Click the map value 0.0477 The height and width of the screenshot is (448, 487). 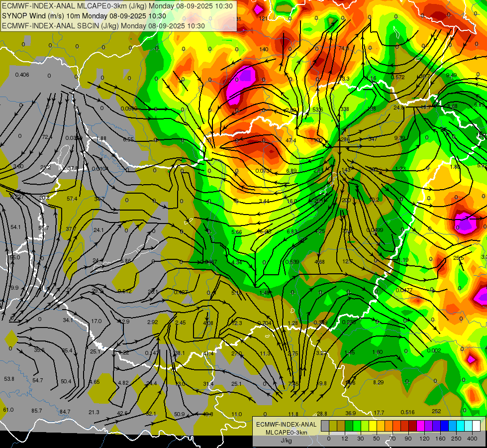(404, 290)
